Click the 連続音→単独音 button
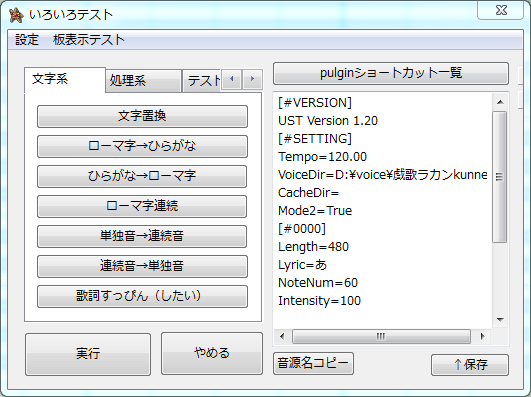 coord(142,266)
